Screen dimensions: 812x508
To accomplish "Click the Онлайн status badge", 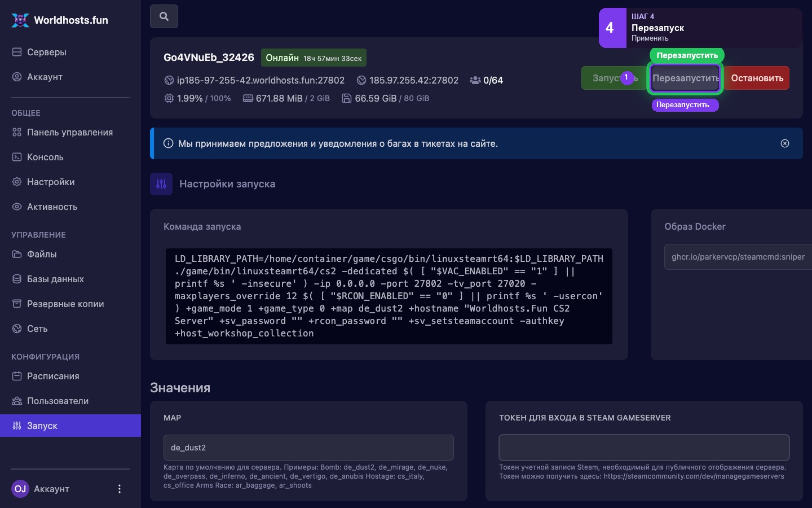I will [x=314, y=58].
